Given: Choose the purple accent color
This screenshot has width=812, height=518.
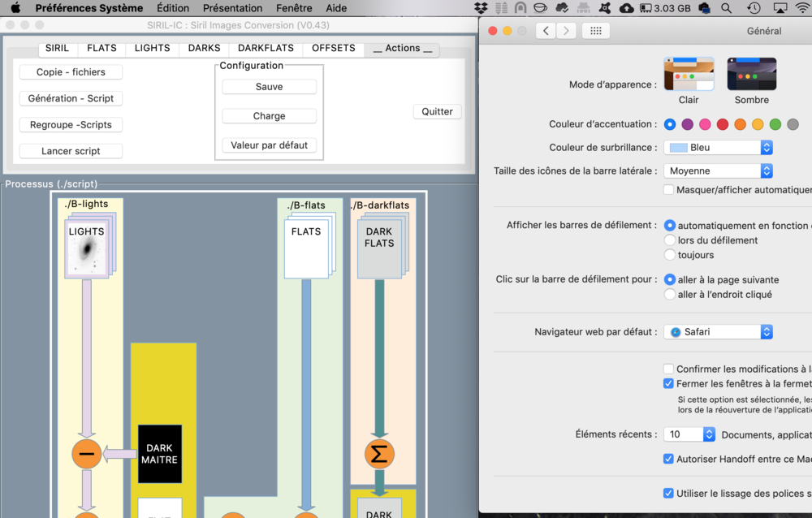Looking at the screenshot, I should point(687,124).
